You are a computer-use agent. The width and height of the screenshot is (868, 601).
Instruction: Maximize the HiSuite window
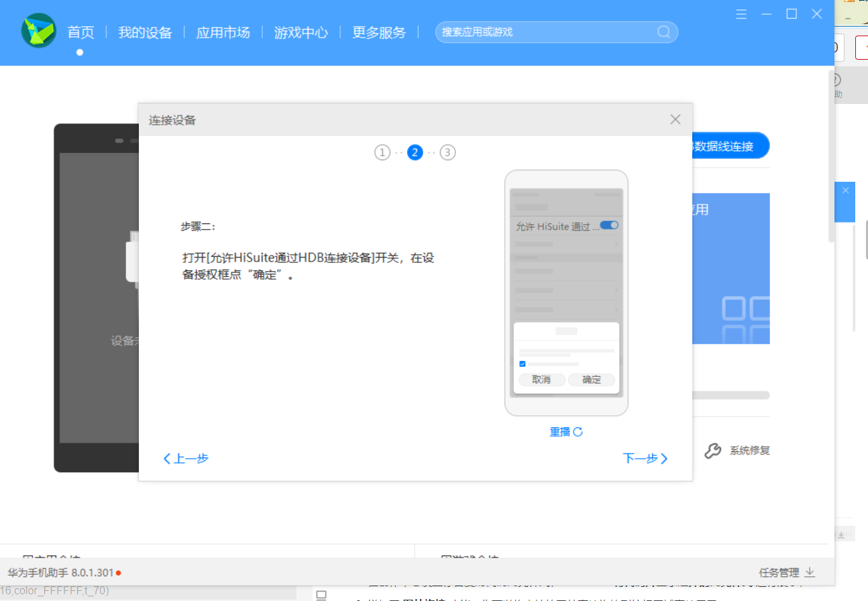point(792,13)
